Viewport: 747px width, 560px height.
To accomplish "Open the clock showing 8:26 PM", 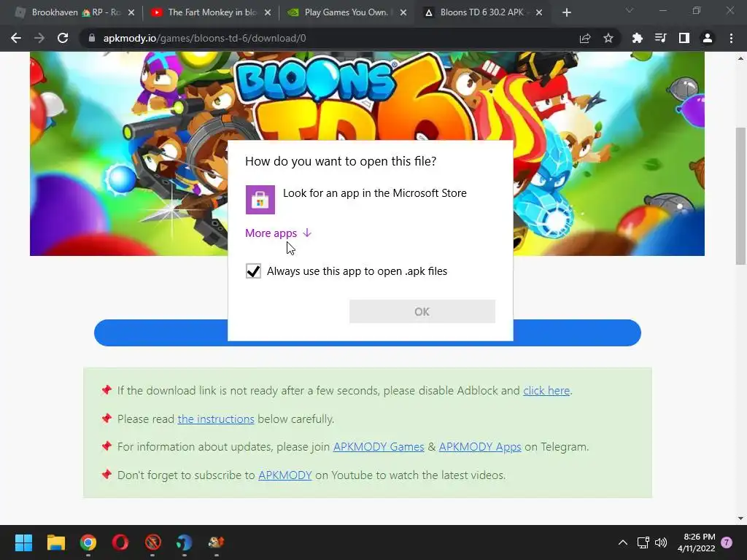I will pos(697,542).
